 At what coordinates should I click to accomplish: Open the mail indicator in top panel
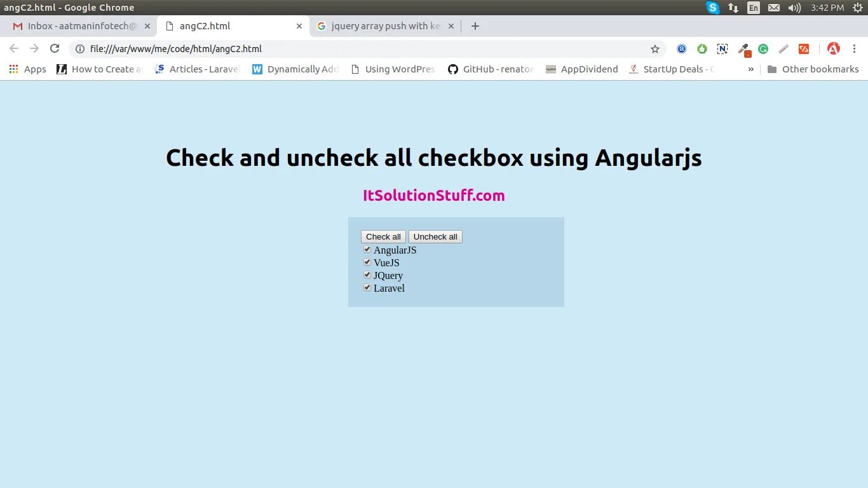773,8
